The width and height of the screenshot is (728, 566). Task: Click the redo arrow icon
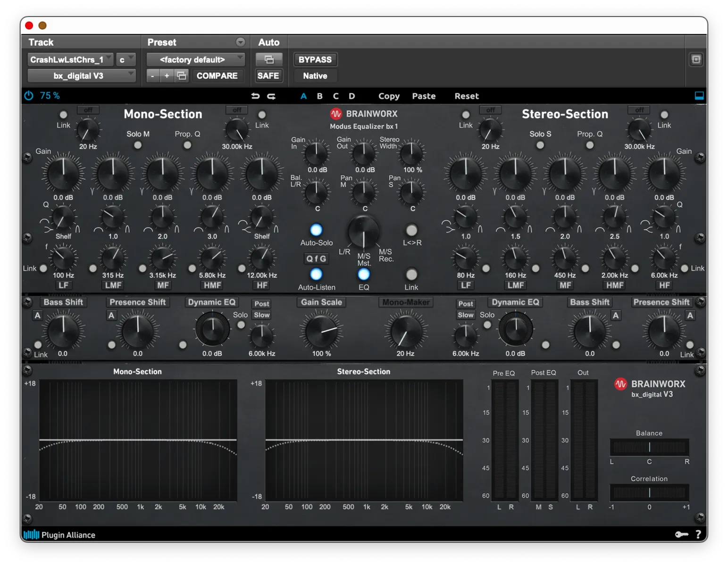271,95
